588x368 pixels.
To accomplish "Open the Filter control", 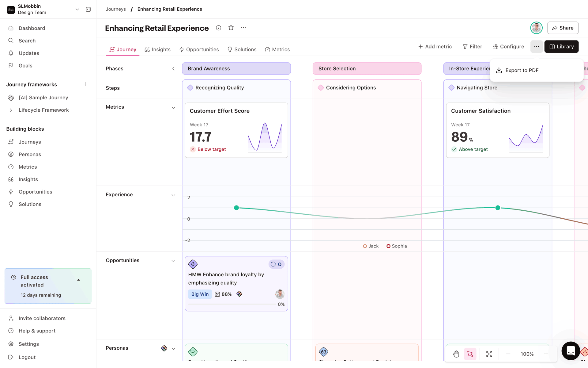I will (472, 47).
